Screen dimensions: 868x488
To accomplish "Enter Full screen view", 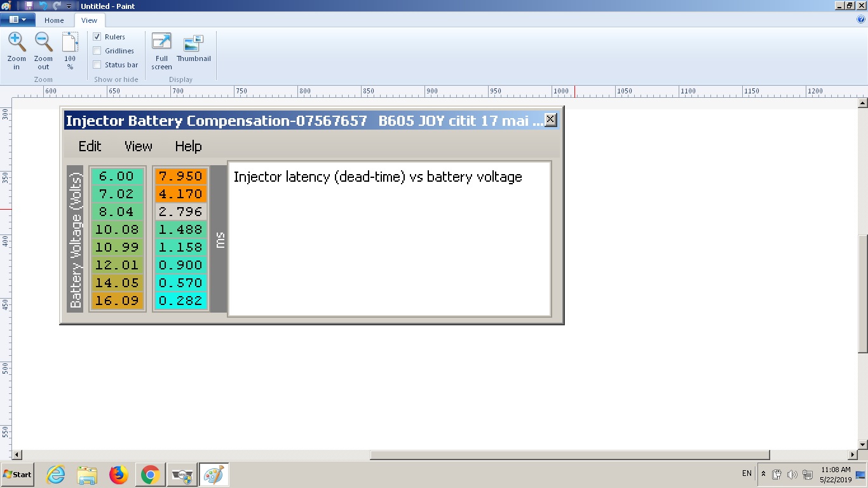I will coord(161,42).
